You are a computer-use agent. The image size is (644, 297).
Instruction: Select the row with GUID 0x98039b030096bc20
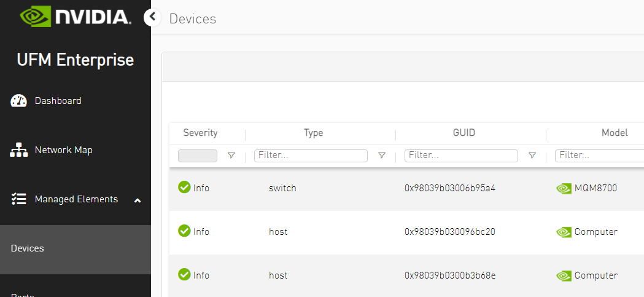(449, 232)
